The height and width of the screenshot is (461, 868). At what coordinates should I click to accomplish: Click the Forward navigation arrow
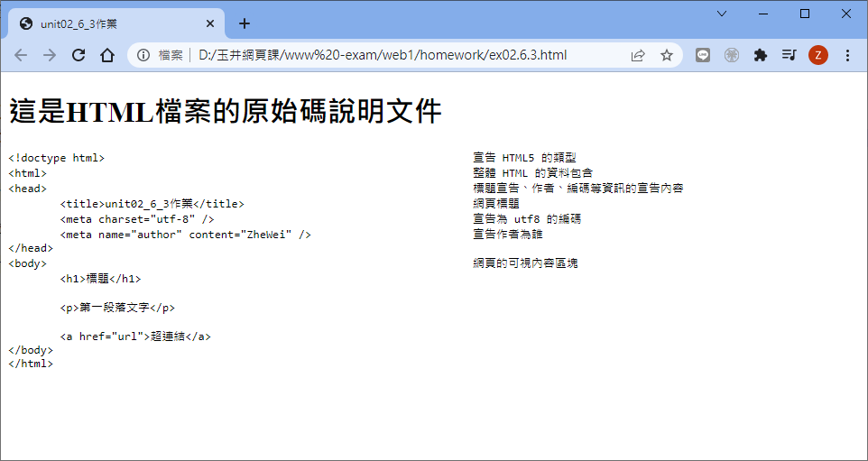pyautogui.click(x=50, y=55)
